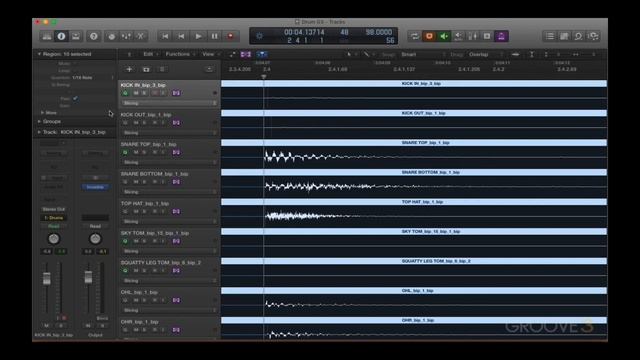Solo the KICK IN_bip_3_bip track
Screen dimensions: 640x360
point(144,93)
